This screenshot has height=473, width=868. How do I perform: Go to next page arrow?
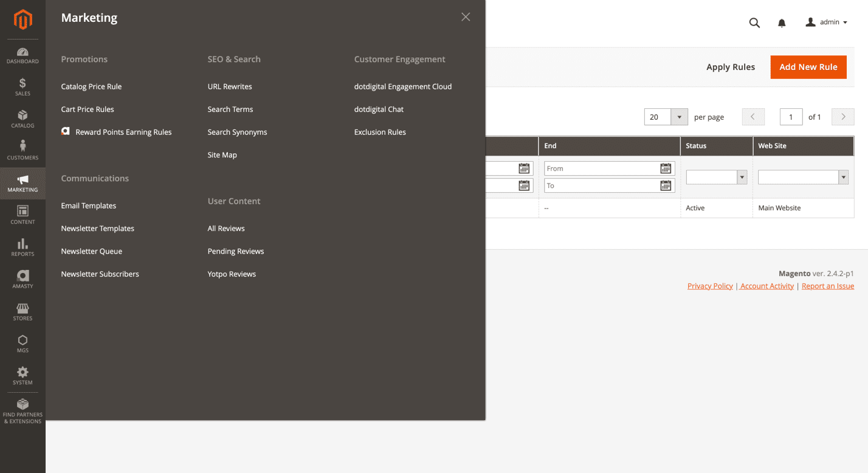point(843,117)
